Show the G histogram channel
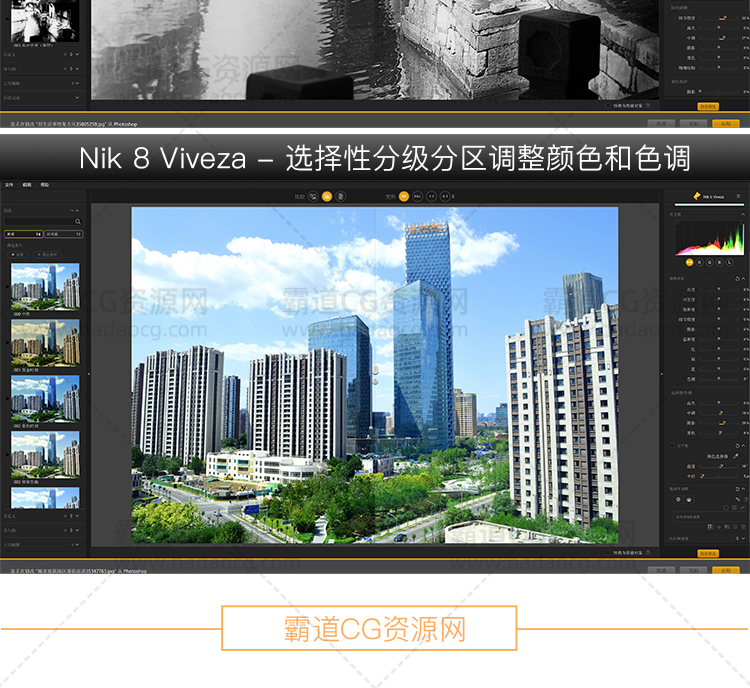Image resolution: width=750 pixels, height=688 pixels. [709, 262]
